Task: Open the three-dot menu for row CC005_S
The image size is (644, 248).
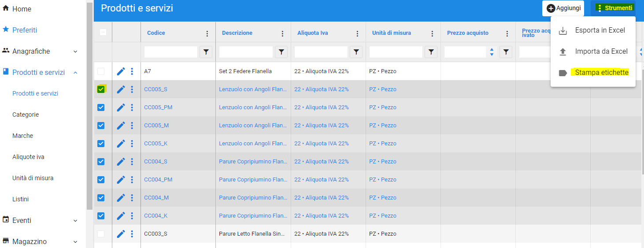Action: (132, 89)
